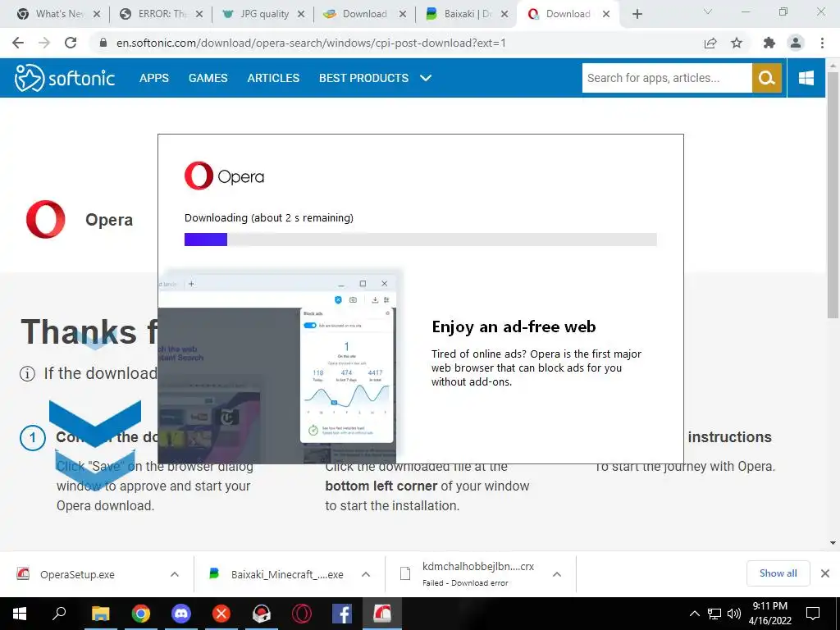Screen dimensions: 840x630
Task: Open the Chrome three-dot menu
Action: click(822, 43)
